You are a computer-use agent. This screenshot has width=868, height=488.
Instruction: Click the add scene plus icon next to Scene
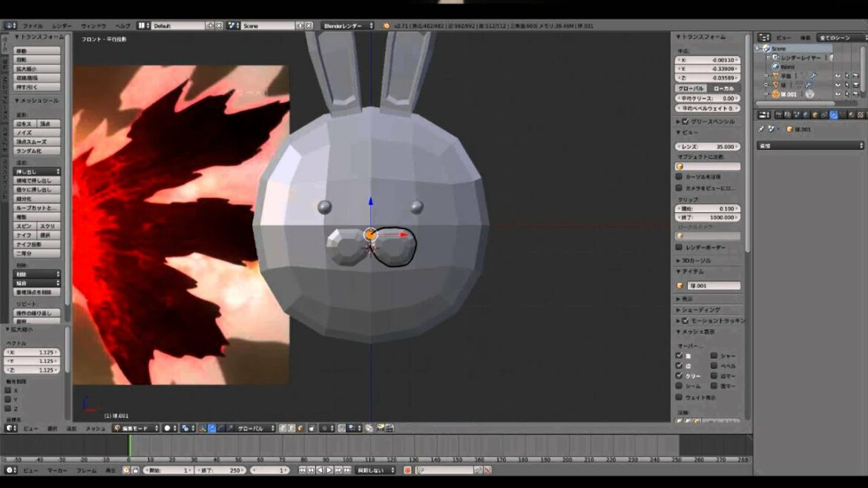click(x=300, y=25)
